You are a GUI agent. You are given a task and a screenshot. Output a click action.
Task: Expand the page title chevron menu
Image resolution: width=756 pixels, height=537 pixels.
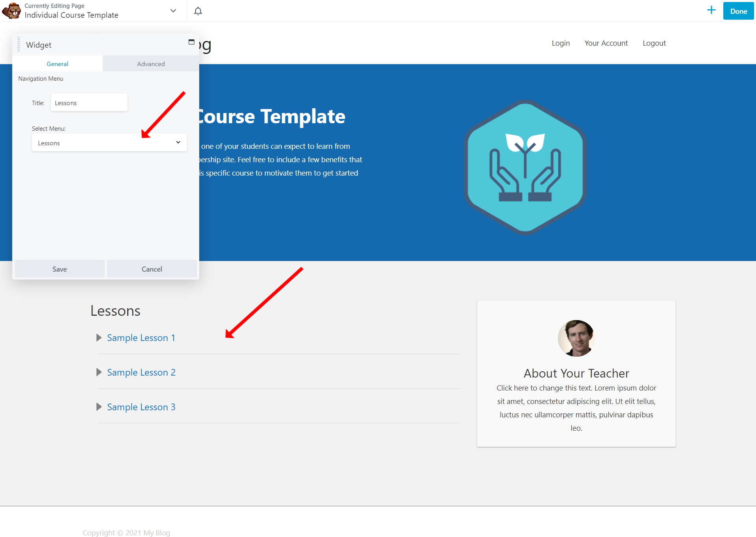tap(173, 11)
